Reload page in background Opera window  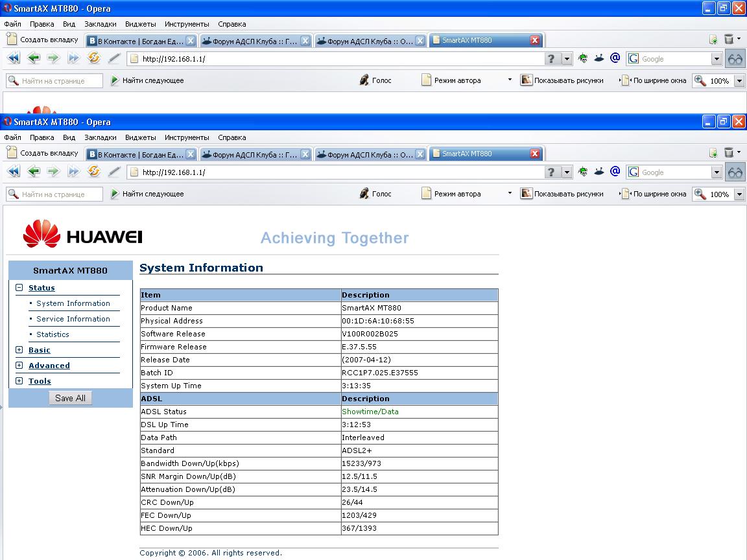point(94,58)
